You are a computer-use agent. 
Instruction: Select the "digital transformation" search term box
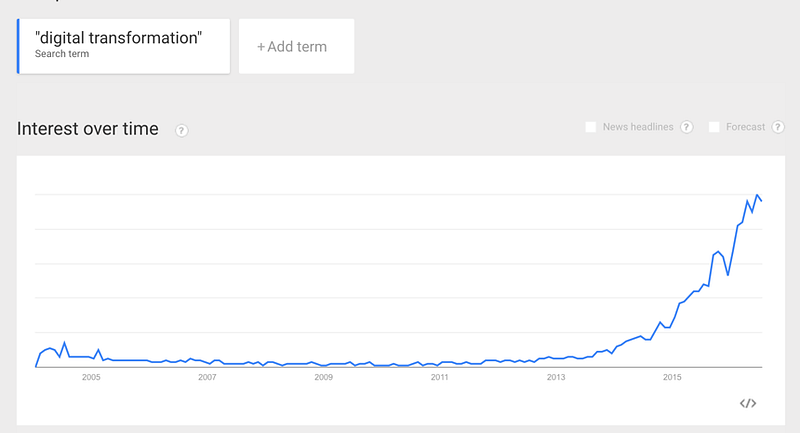pos(123,46)
